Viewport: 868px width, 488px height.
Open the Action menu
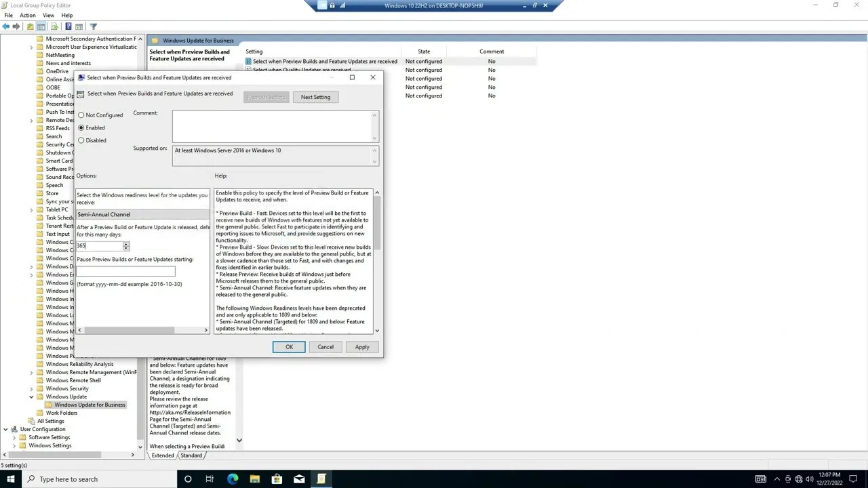28,15
